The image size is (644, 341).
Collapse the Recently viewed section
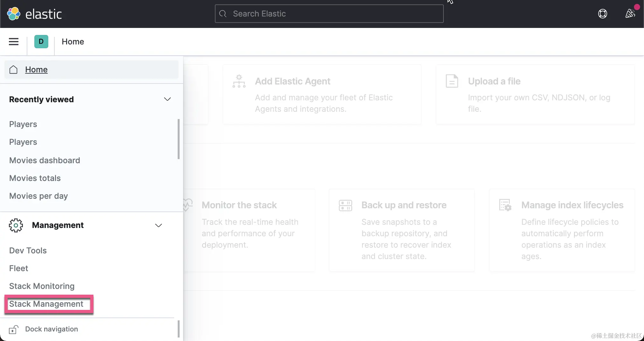tap(167, 99)
